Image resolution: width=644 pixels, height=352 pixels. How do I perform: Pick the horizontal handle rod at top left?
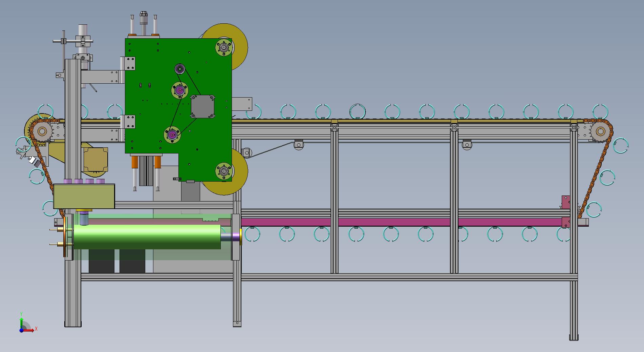click(x=73, y=41)
